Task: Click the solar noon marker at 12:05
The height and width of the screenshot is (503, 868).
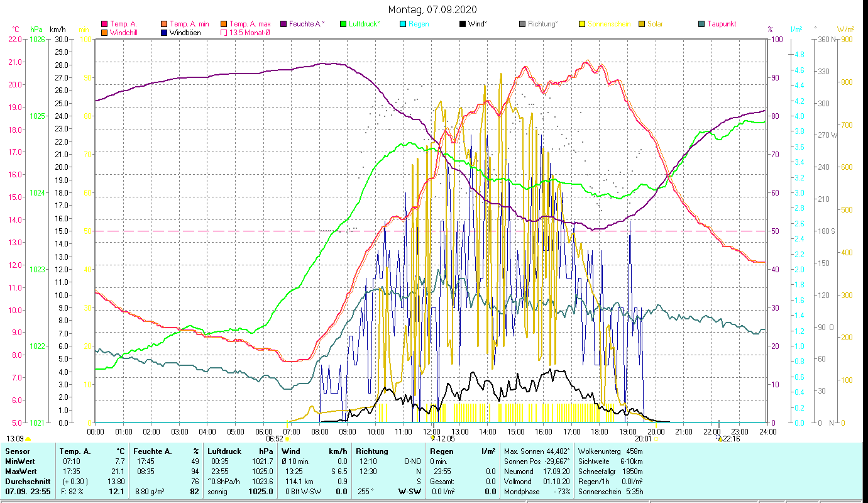Action: [433, 439]
